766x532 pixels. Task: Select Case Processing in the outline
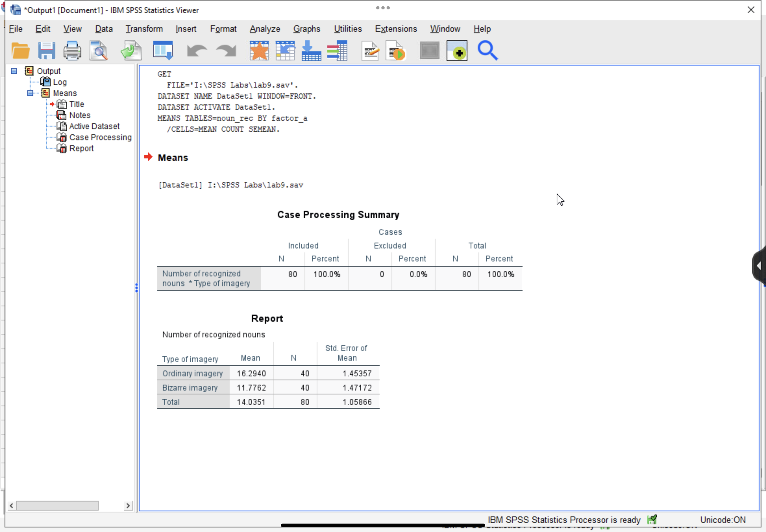[100, 137]
